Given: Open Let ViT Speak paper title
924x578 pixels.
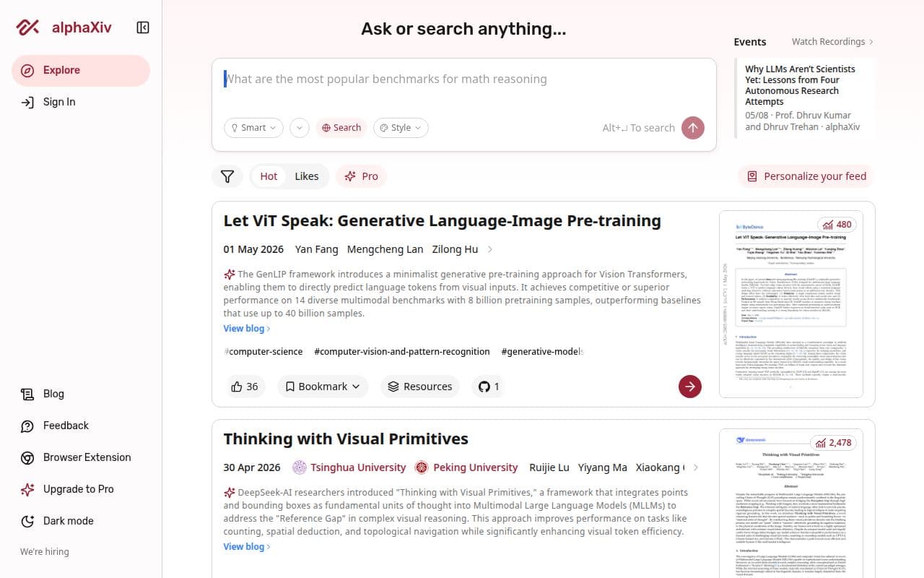Looking at the screenshot, I should (x=442, y=221).
